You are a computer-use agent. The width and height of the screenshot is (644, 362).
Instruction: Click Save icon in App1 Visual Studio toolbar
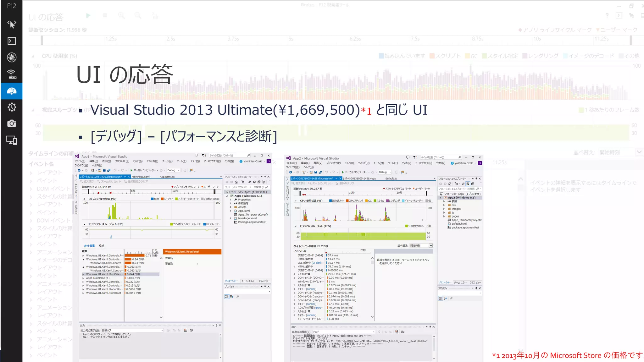click(x=104, y=170)
